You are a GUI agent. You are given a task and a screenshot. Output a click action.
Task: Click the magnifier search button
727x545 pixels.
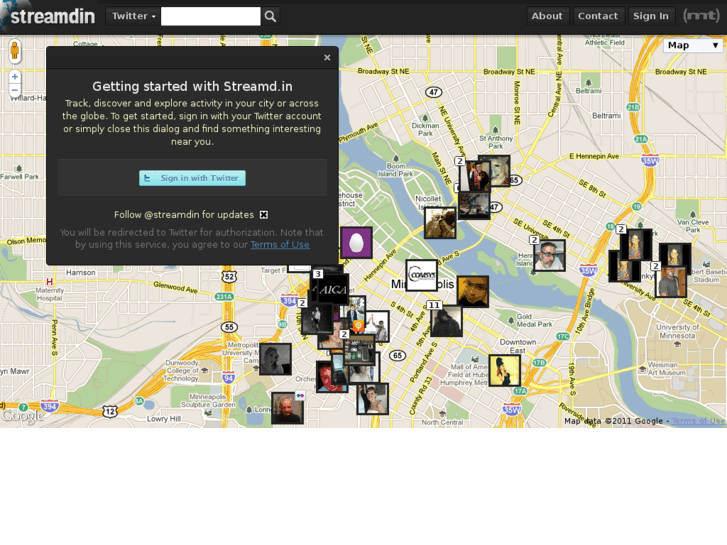[x=270, y=16]
